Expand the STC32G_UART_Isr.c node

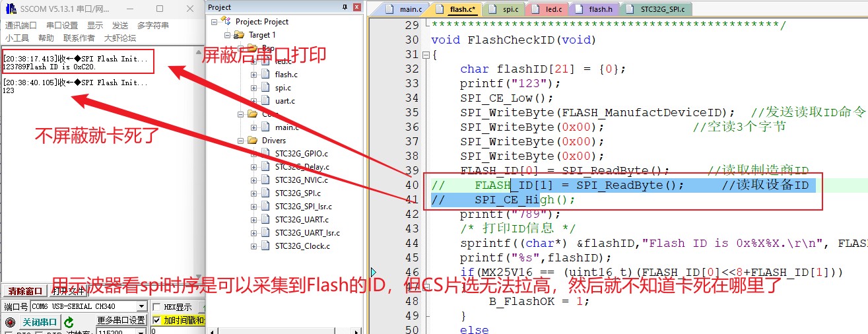pyautogui.click(x=254, y=233)
